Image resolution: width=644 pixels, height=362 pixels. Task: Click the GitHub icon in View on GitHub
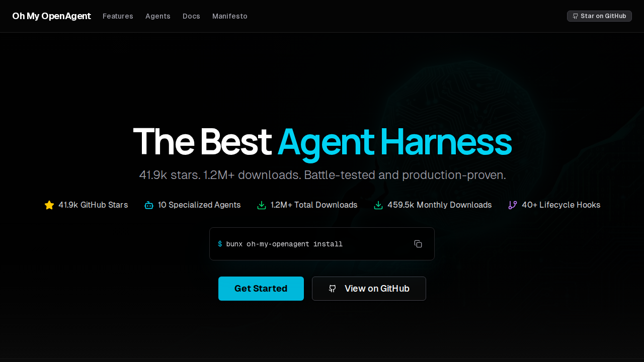333,289
